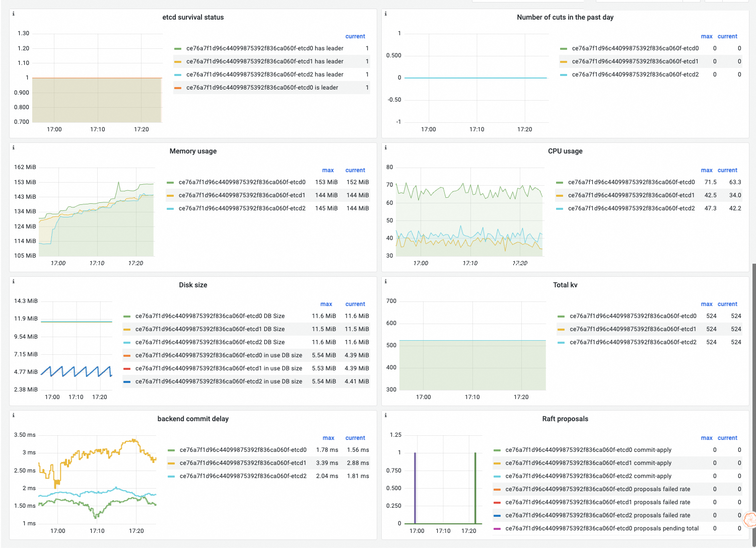Image resolution: width=756 pixels, height=548 pixels.
Task: Click the Raft proposals panel title
Action: click(x=565, y=419)
